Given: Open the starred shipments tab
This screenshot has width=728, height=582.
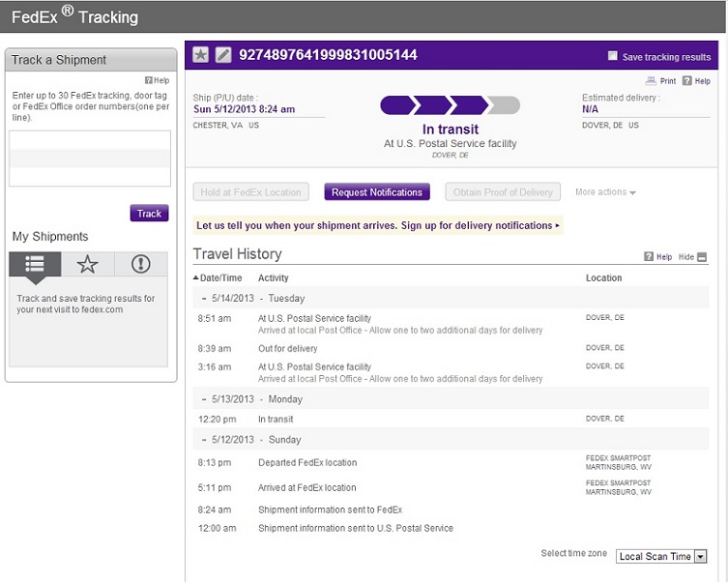Looking at the screenshot, I should pyautogui.click(x=87, y=264).
